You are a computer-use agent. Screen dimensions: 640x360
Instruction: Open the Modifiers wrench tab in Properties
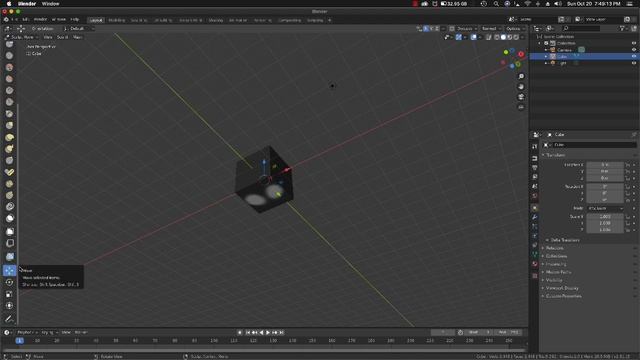pos(535,217)
